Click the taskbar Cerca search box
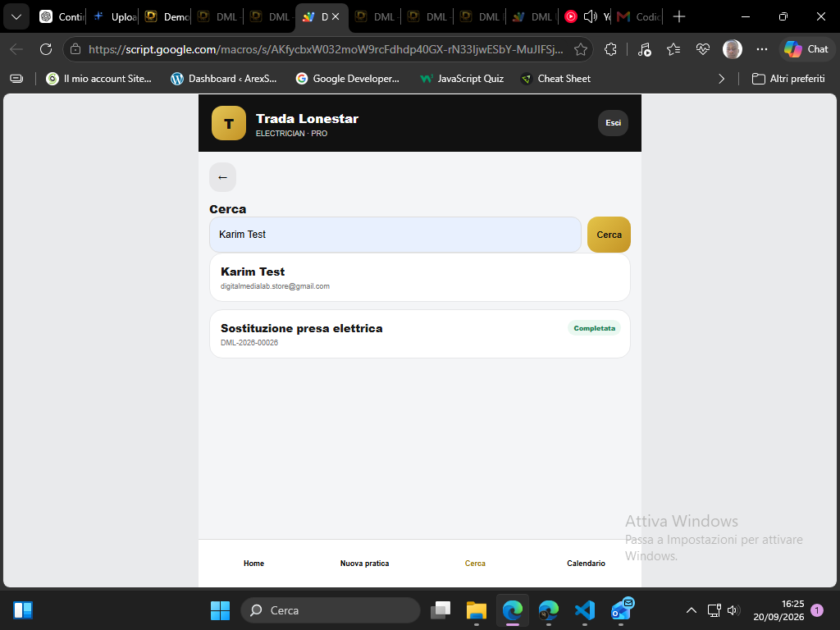 (x=331, y=610)
